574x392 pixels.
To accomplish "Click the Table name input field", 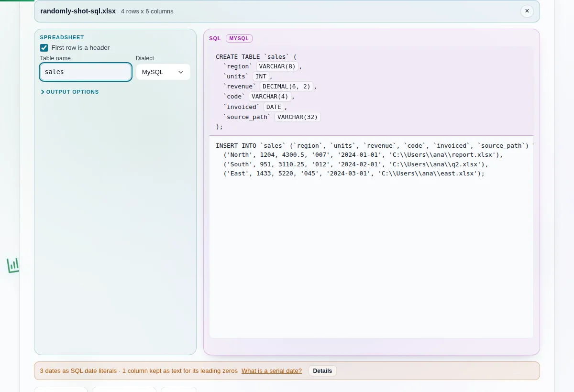I will click(x=86, y=72).
